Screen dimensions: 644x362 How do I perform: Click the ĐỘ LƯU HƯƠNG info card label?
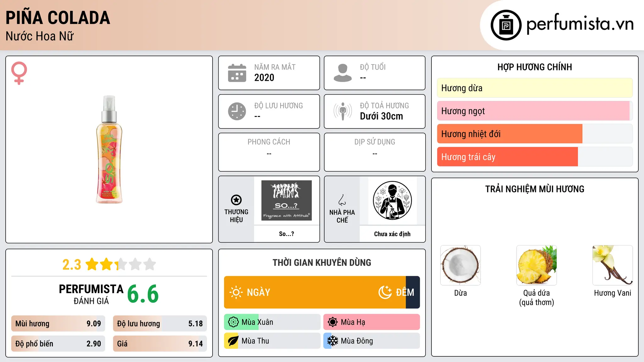279,106
